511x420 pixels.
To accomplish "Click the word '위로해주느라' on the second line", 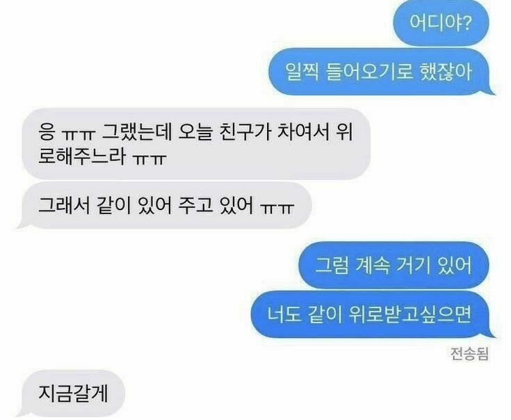I will 82,156.
